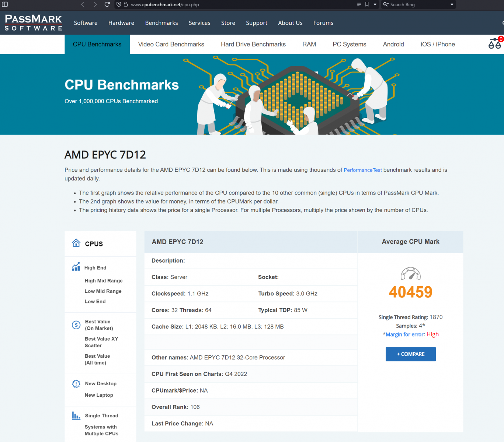Open the High Mid Range list
504x442 pixels.
pos(104,281)
